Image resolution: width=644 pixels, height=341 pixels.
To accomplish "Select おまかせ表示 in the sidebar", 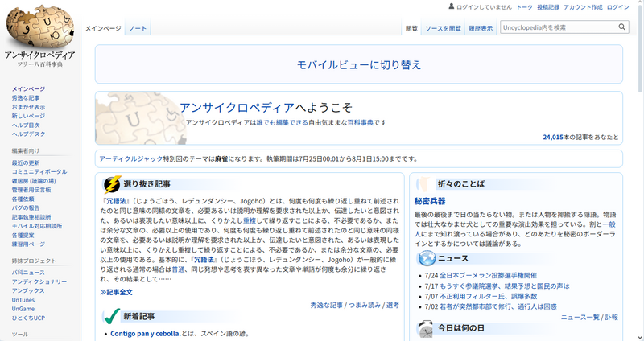I will coord(28,107).
